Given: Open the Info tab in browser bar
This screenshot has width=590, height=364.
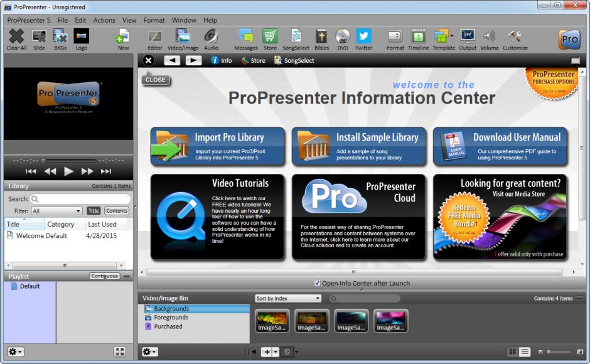Looking at the screenshot, I should [x=221, y=60].
